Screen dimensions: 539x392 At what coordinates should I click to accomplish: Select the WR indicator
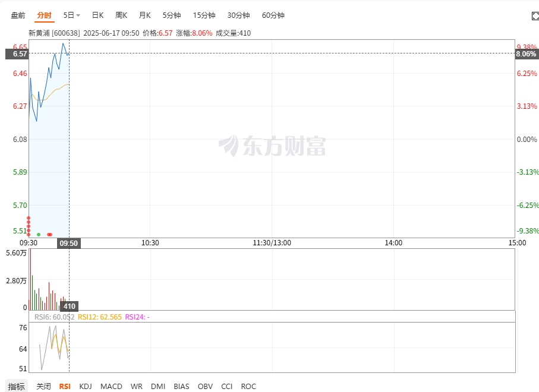(x=137, y=387)
